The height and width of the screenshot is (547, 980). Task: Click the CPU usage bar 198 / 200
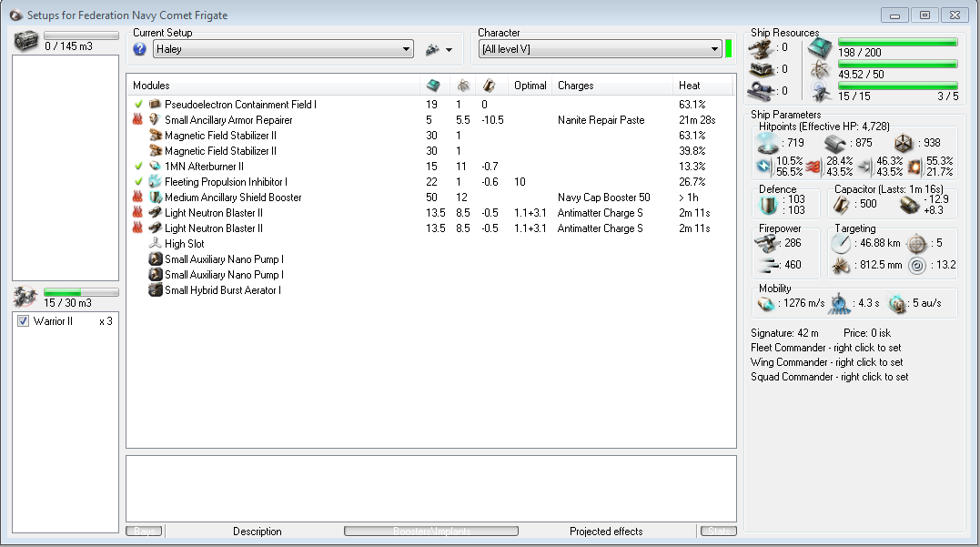[897, 43]
